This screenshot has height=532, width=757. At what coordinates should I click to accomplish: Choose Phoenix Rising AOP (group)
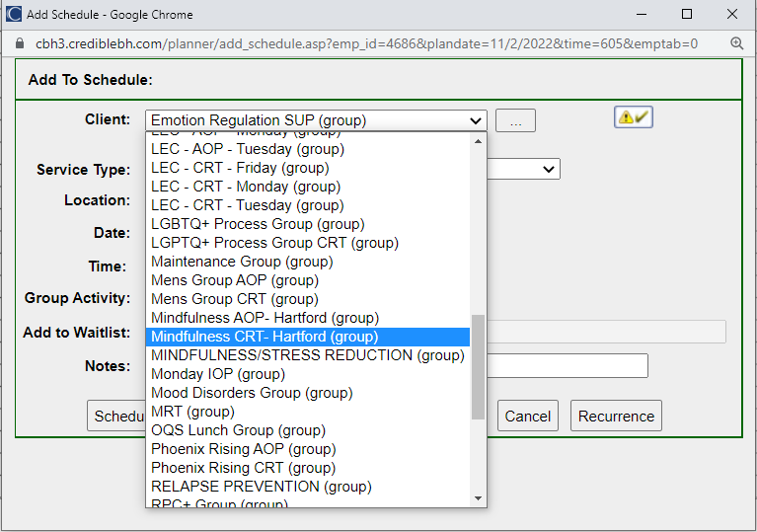click(243, 449)
